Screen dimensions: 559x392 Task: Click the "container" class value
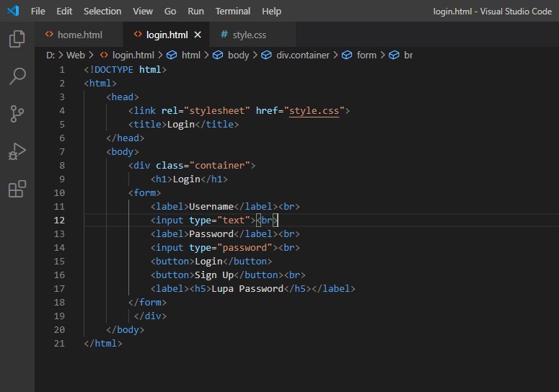click(x=219, y=166)
